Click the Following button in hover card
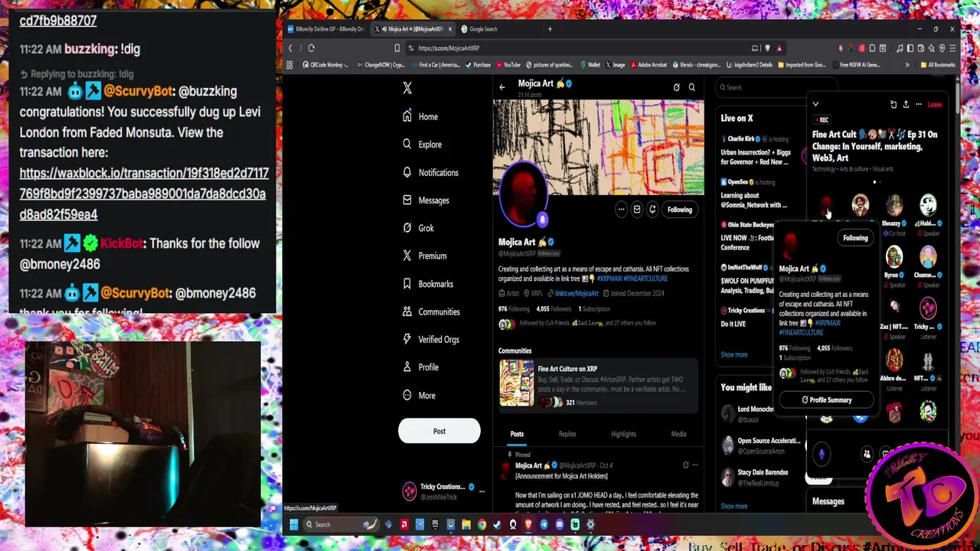 coord(855,238)
